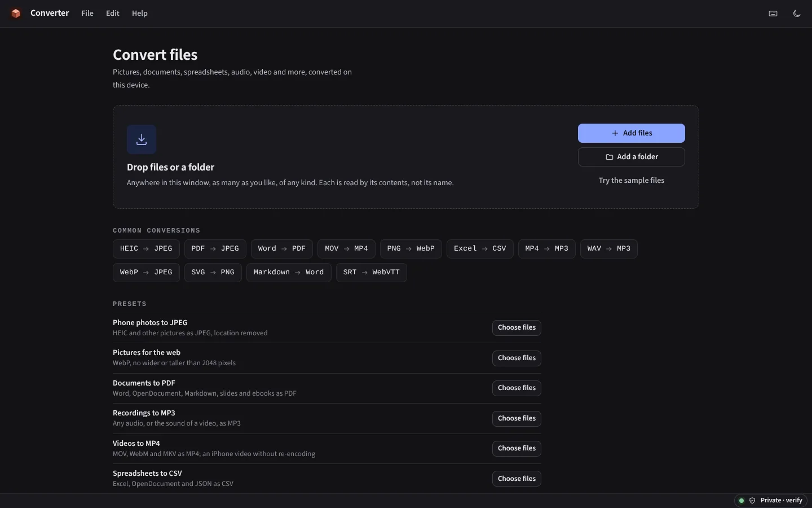Select the WAV to MP3 conversion chip
This screenshot has width=812, height=508.
[x=609, y=249]
